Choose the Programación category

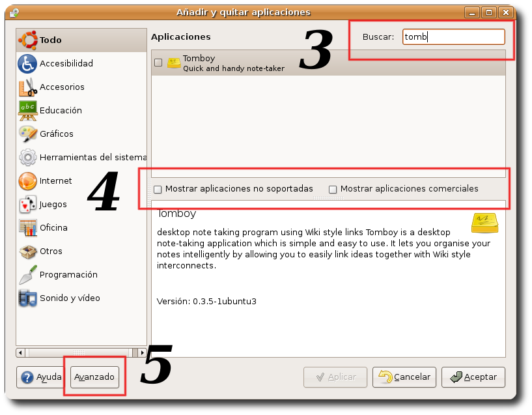point(68,274)
